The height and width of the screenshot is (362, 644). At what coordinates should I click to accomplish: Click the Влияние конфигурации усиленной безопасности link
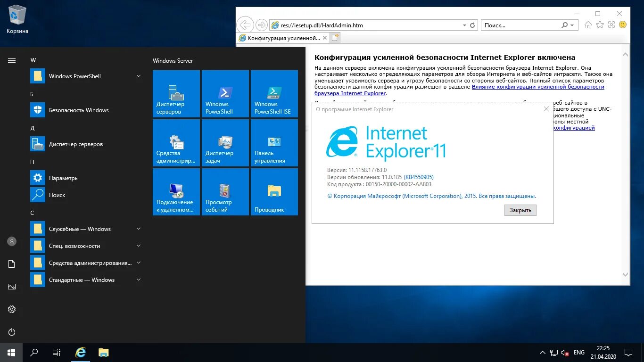click(x=538, y=87)
